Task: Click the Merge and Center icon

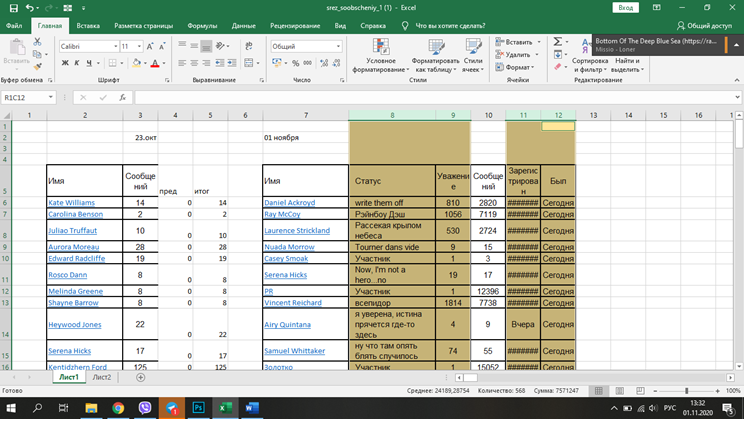Action: [x=248, y=63]
